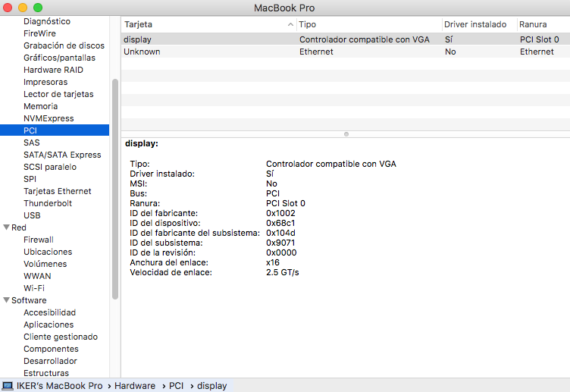Click the PCI Slot 0 table cell

(x=540, y=39)
